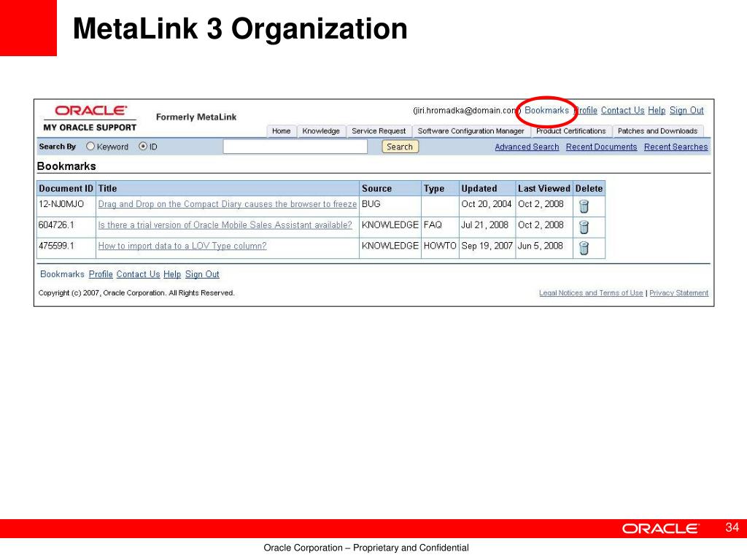This screenshot has height=560, width=747.
Task: Click the Updated column header
Action: tap(487, 189)
